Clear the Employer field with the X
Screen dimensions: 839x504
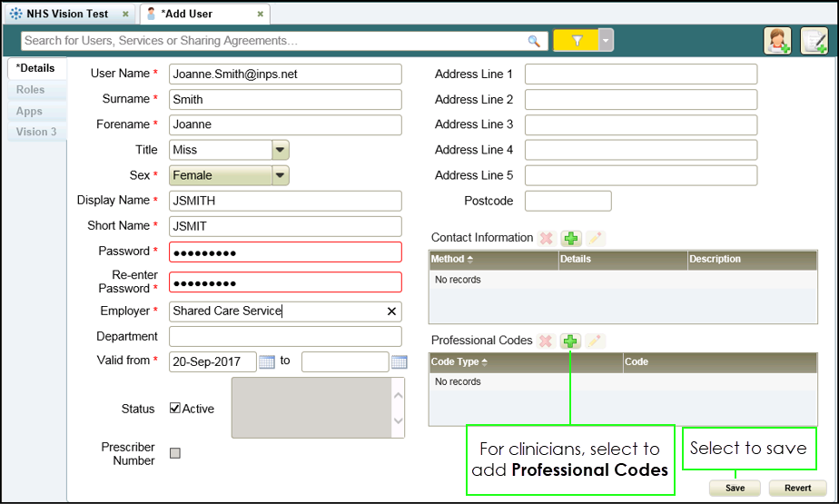pyautogui.click(x=391, y=311)
